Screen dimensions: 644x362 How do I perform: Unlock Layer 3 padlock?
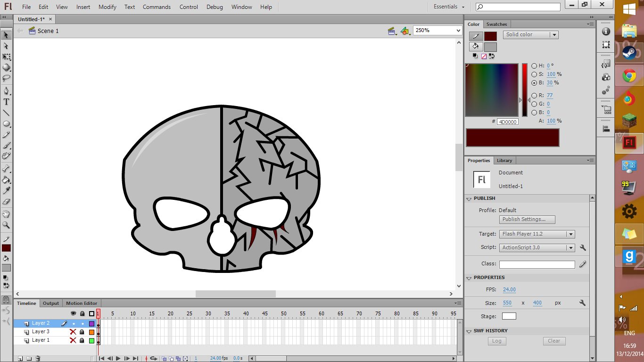coord(82,332)
